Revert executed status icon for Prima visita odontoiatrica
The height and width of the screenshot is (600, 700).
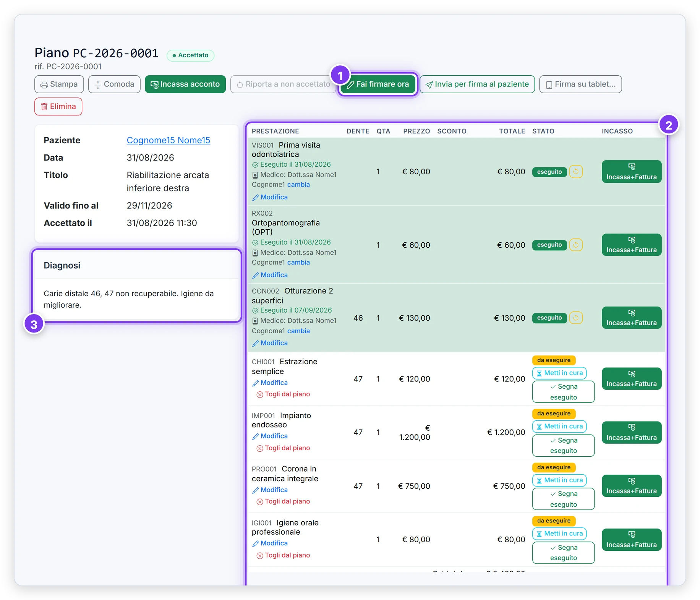coord(576,172)
